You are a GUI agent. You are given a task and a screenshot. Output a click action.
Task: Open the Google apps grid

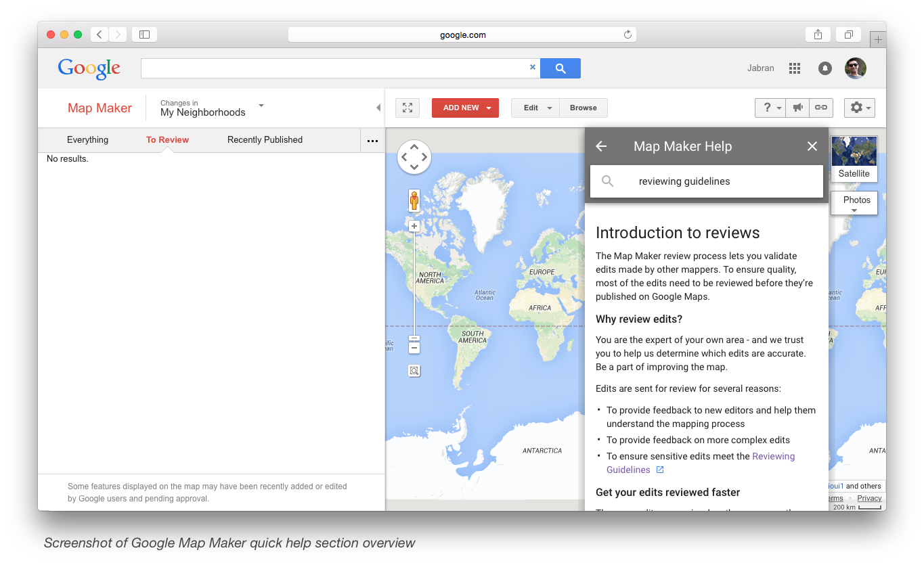click(795, 68)
